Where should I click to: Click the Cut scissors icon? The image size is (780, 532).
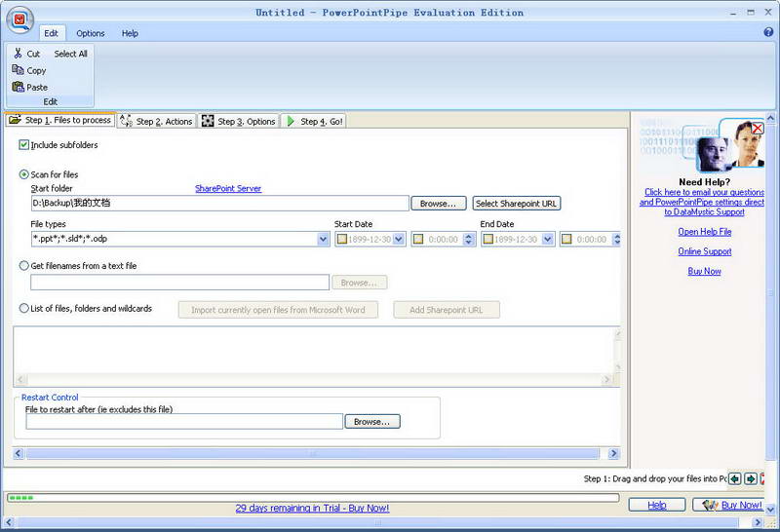point(18,54)
